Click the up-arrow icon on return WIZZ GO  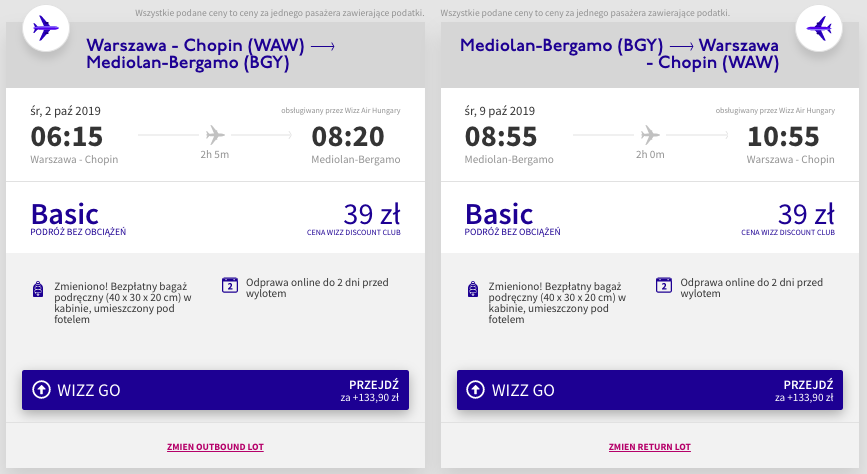[476, 390]
